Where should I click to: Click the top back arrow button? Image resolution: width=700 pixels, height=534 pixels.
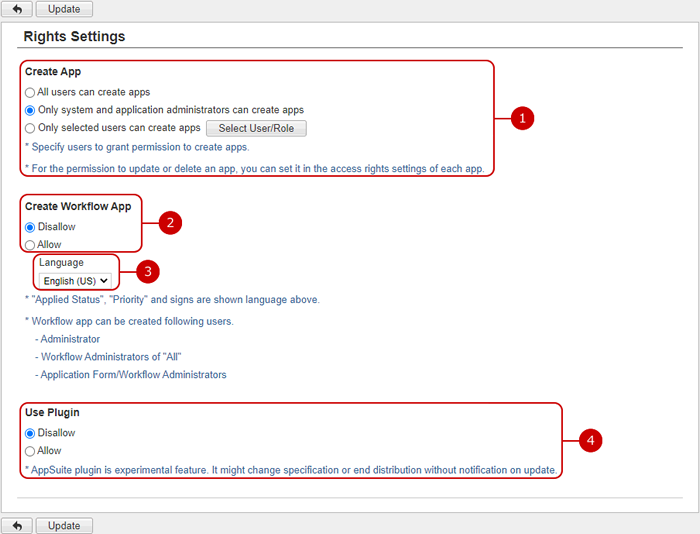[x=17, y=9]
